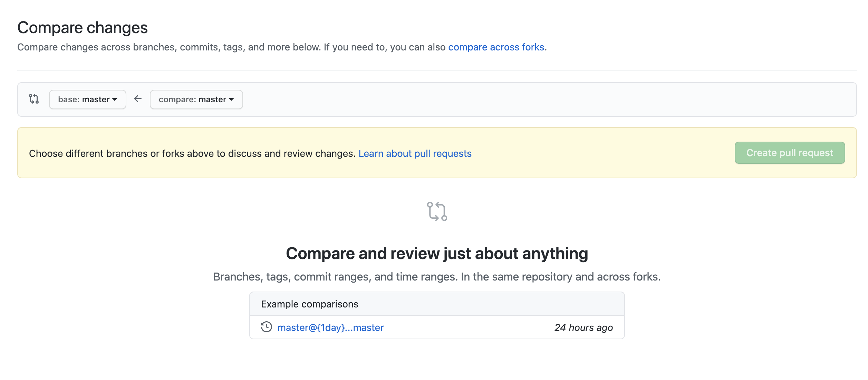This screenshot has width=868, height=380.
Task: Click the Branches, tags, commit ranges subtitle text
Action: click(437, 277)
